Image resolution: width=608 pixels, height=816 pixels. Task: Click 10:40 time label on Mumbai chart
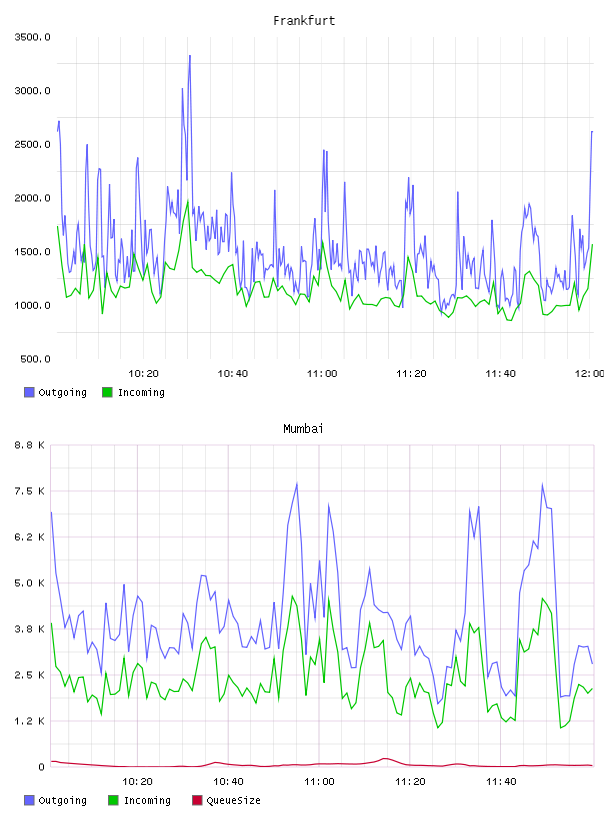[229, 782]
